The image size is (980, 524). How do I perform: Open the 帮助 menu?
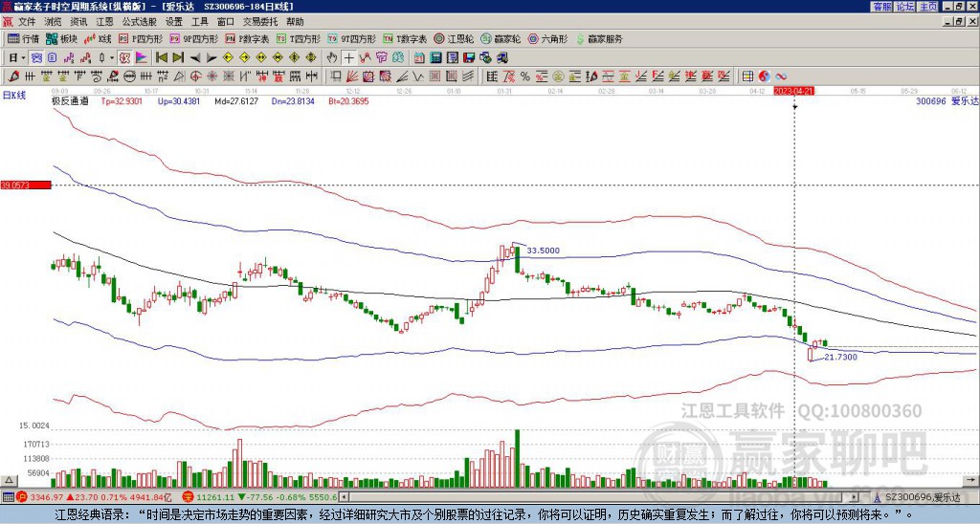pos(295,22)
